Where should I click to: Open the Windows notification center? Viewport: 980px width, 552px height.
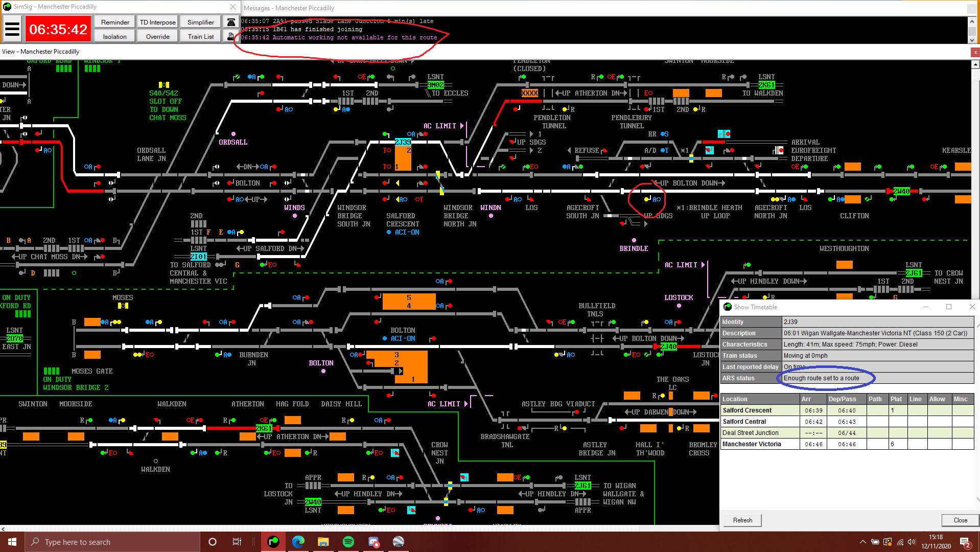965,542
